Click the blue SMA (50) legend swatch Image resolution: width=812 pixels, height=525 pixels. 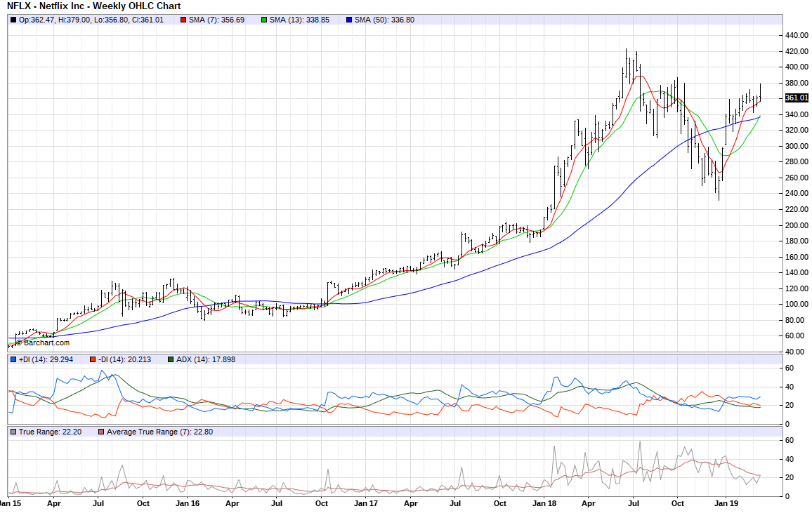click(349, 20)
